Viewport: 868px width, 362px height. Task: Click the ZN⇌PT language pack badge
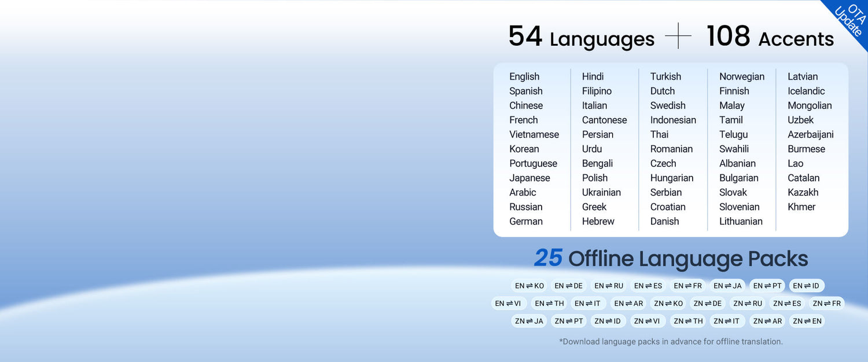(569, 321)
